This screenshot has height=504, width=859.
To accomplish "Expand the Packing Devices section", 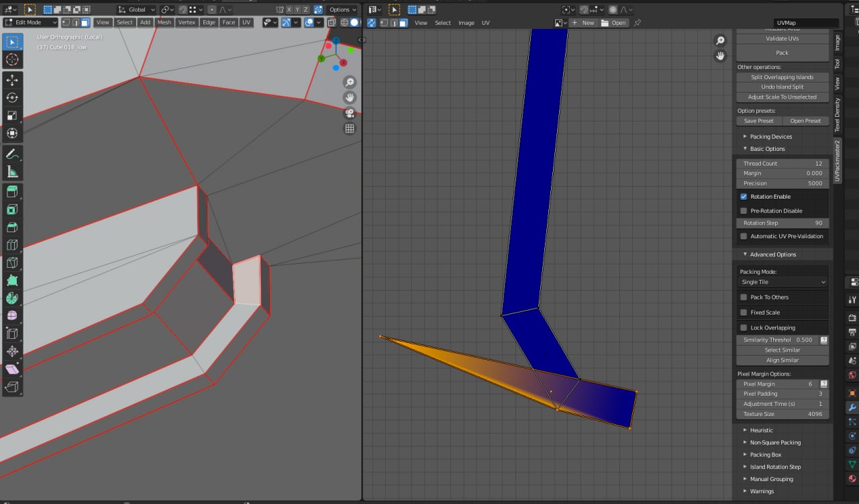I will tap(770, 136).
